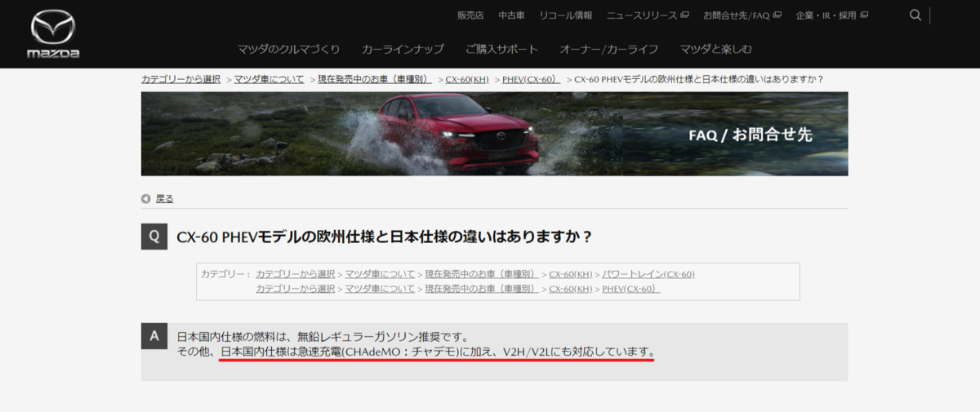Click PHEV(CX-60) in category box
980x412 pixels.
pyautogui.click(x=631, y=289)
